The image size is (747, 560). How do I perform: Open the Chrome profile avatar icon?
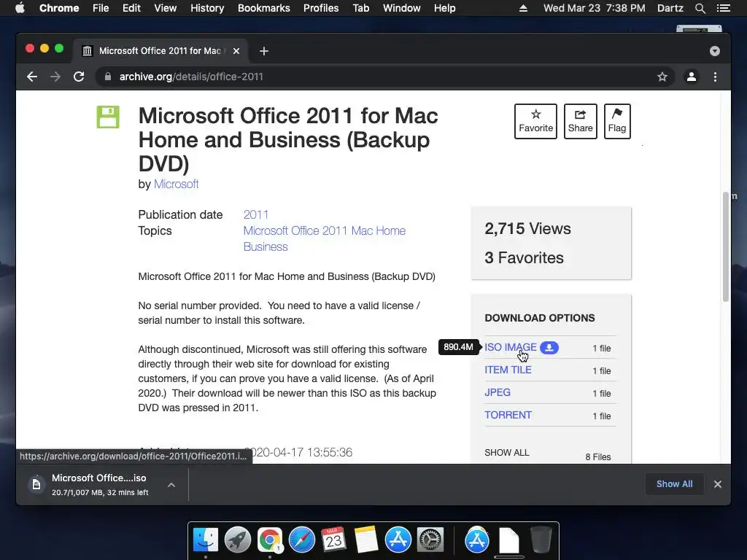coord(692,77)
